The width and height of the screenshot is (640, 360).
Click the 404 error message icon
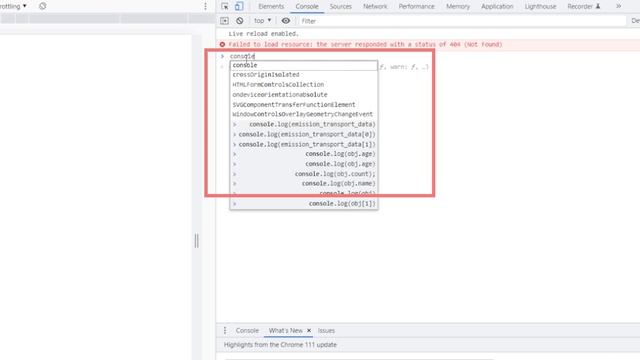point(222,44)
